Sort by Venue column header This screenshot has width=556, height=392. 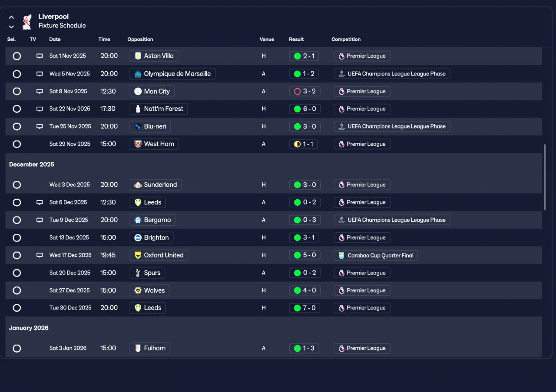[x=267, y=40]
